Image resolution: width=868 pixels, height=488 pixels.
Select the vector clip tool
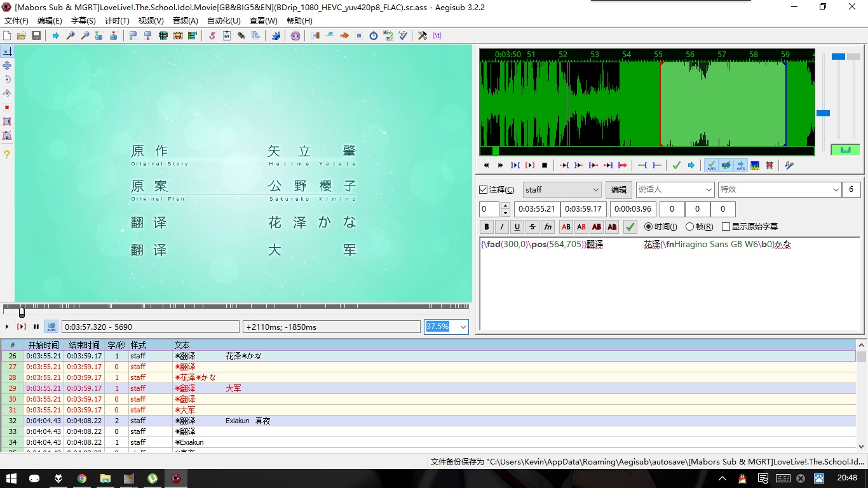[x=7, y=135]
